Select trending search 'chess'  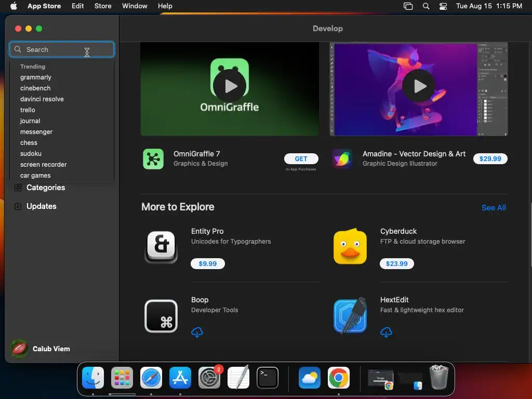(29, 143)
